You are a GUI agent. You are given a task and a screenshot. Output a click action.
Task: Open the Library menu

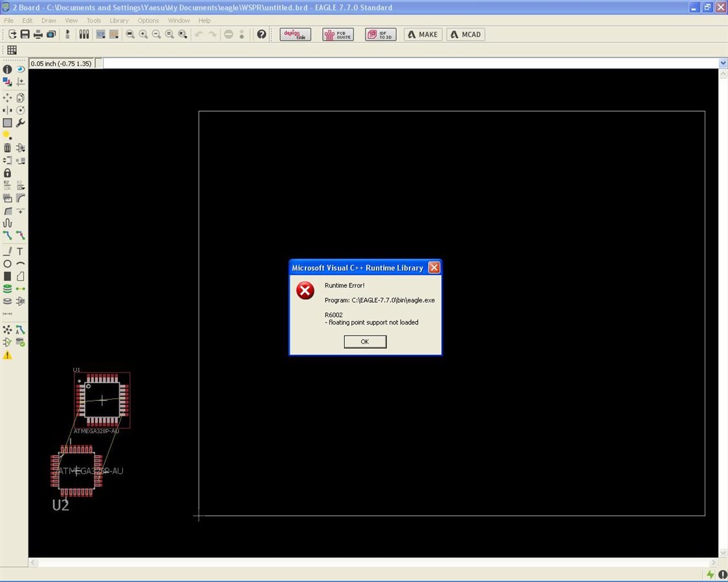119,21
